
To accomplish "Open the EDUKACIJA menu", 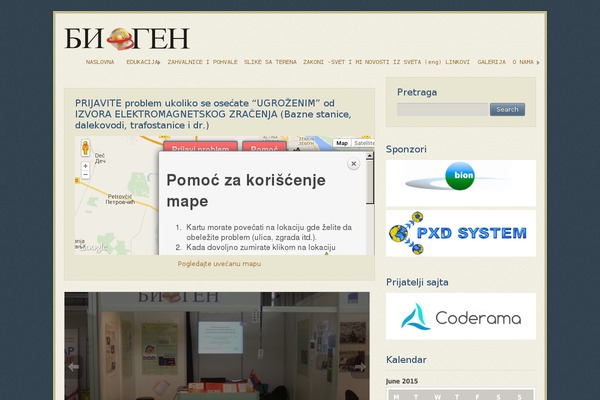I will tap(143, 62).
